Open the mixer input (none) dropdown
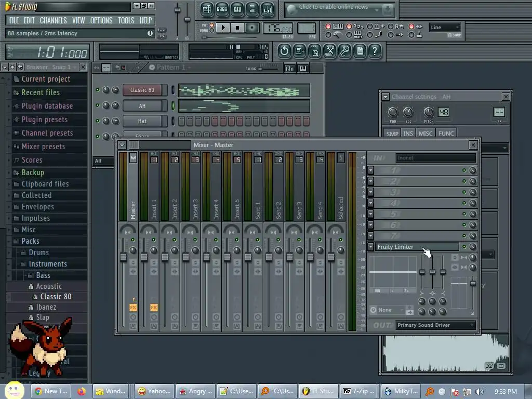532x399 pixels. [x=436, y=158]
